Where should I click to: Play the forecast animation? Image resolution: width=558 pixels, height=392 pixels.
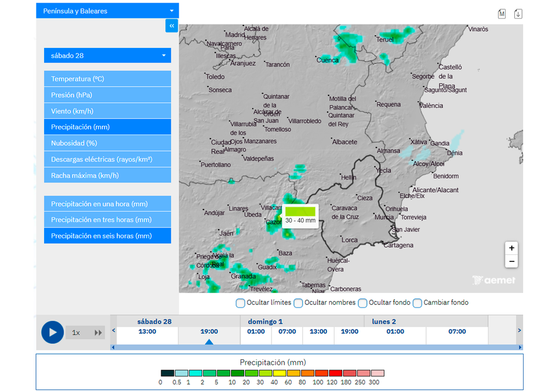[x=52, y=332]
